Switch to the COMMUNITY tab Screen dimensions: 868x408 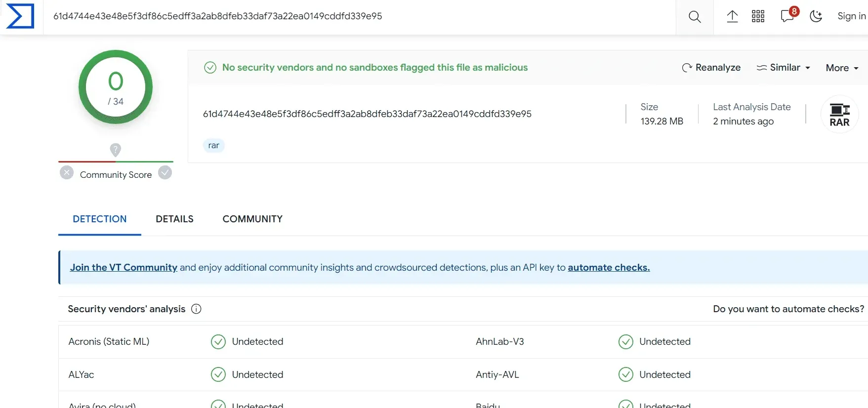click(x=252, y=219)
